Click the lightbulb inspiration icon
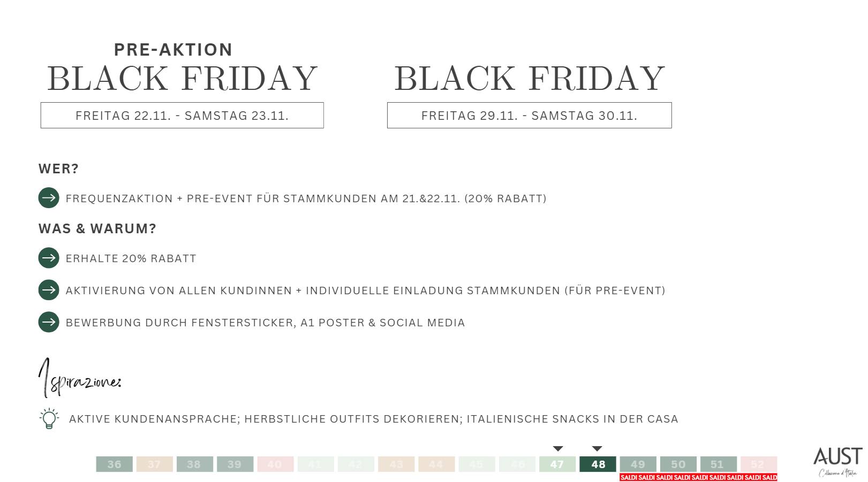The height and width of the screenshot is (482, 868). 49,418
